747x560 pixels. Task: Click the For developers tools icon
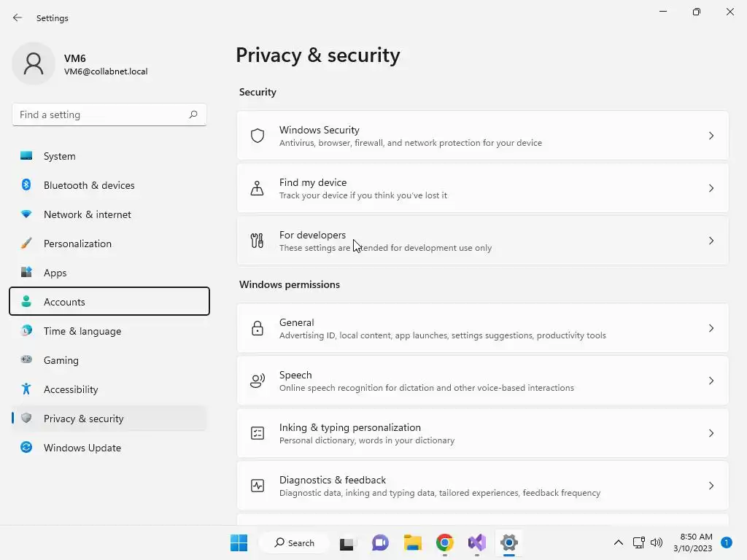coord(258,241)
